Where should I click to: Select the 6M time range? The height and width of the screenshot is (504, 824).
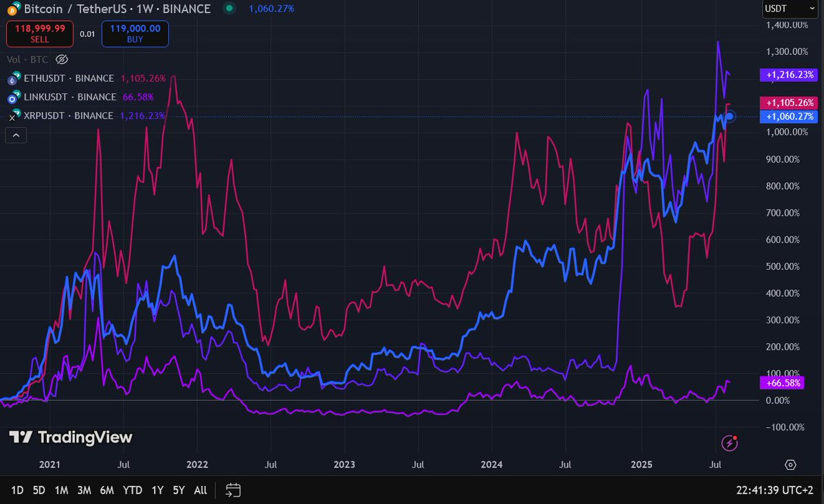(x=107, y=490)
